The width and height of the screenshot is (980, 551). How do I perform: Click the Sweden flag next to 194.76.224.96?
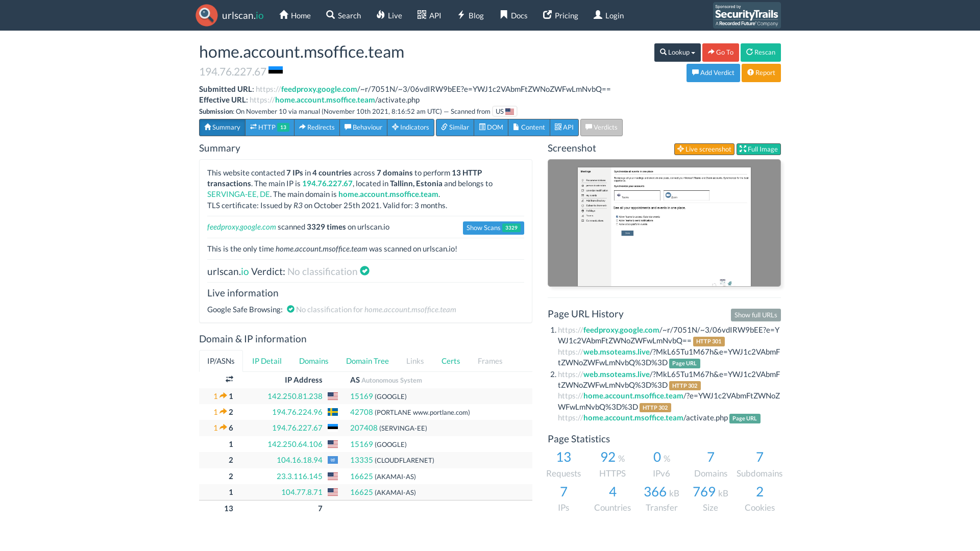point(333,412)
